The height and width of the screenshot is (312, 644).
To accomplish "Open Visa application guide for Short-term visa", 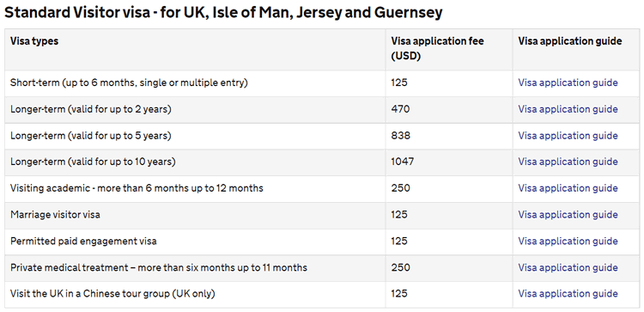I will tap(568, 83).
